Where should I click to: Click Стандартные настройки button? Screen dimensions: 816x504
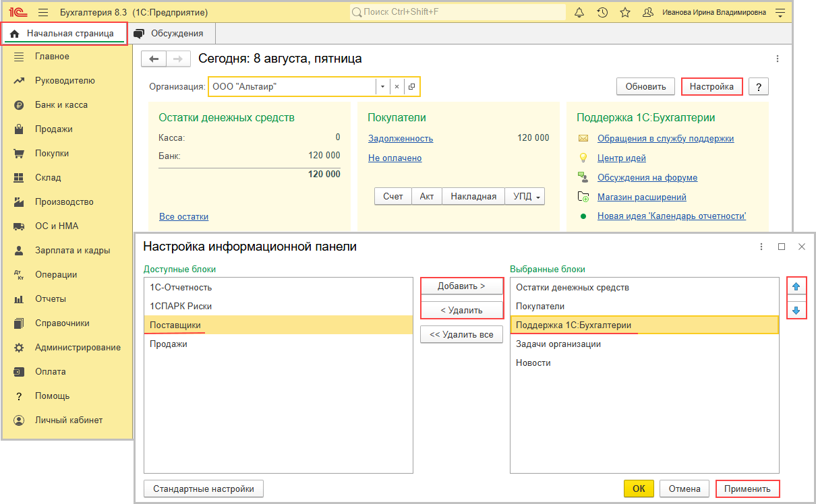point(204,489)
